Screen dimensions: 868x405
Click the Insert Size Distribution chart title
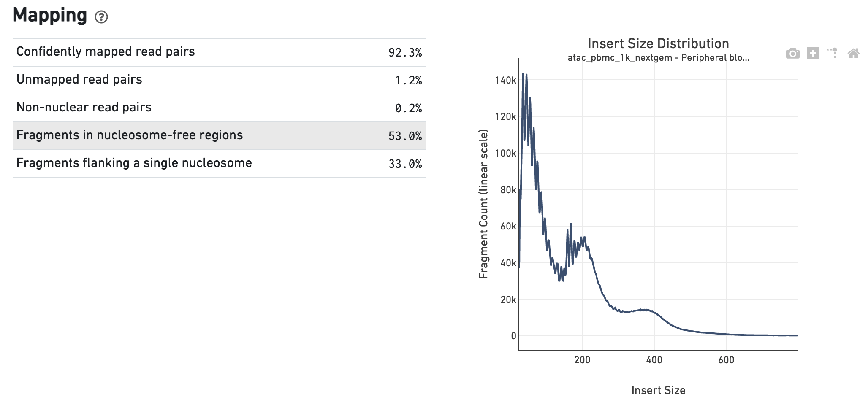click(x=658, y=43)
